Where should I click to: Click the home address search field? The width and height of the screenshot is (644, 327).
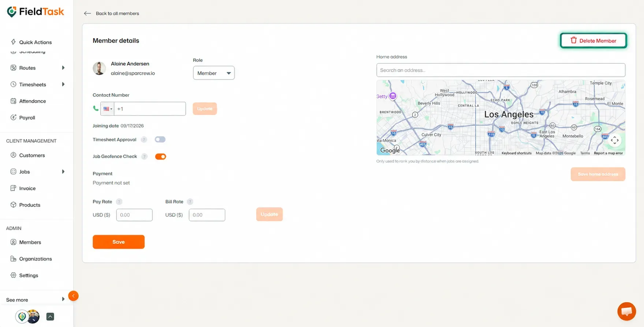pos(501,70)
